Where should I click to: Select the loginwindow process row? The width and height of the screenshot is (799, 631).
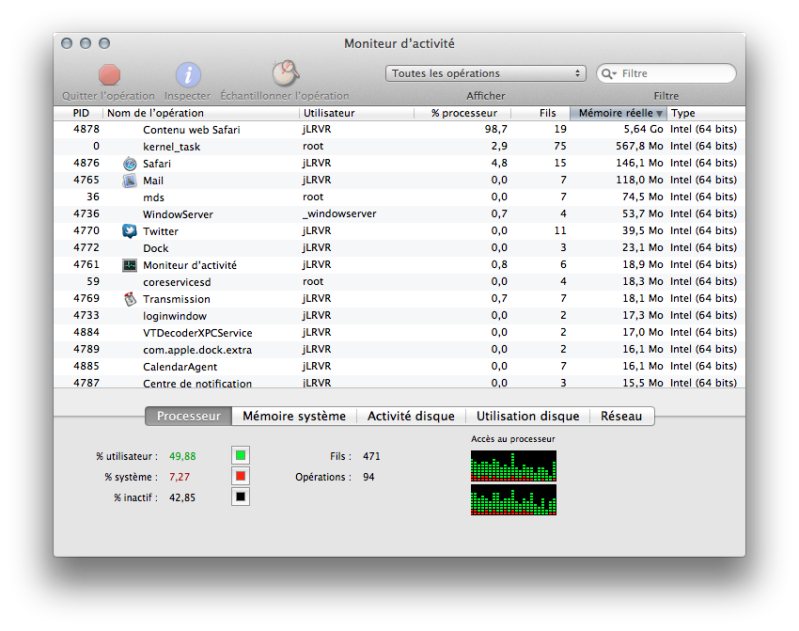(400, 316)
